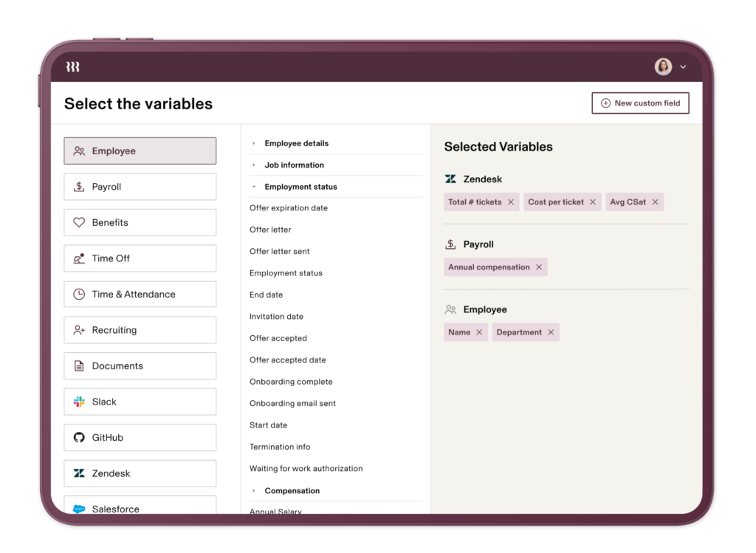The width and height of the screenshot is (756, 553).
Task: Click the Recruiting add-person icon
Action: (x=79, y=330)
